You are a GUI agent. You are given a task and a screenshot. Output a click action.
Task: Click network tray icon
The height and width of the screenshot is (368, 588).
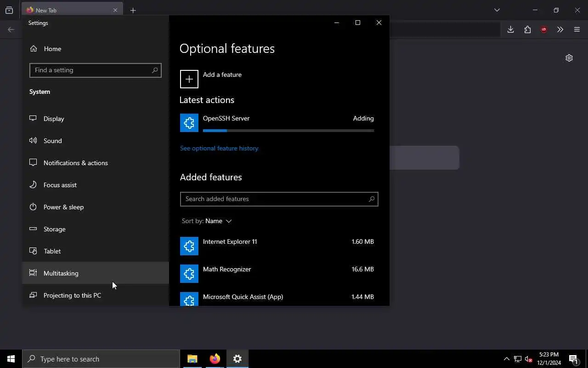coord(518,359)
